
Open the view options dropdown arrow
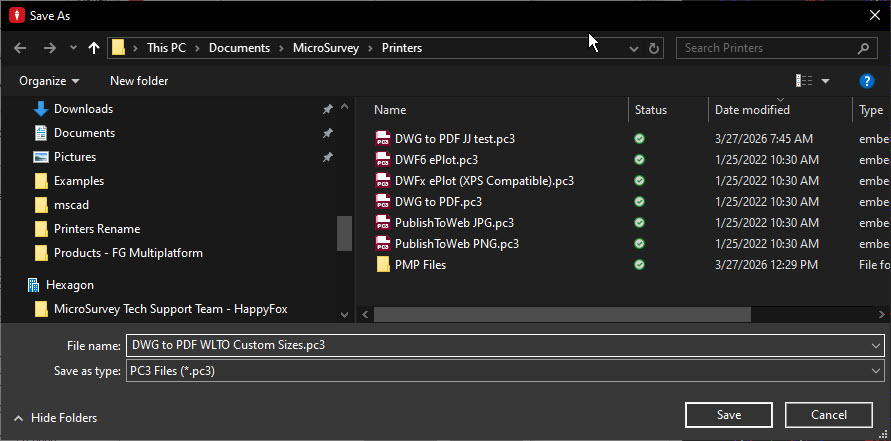(825, 81)
